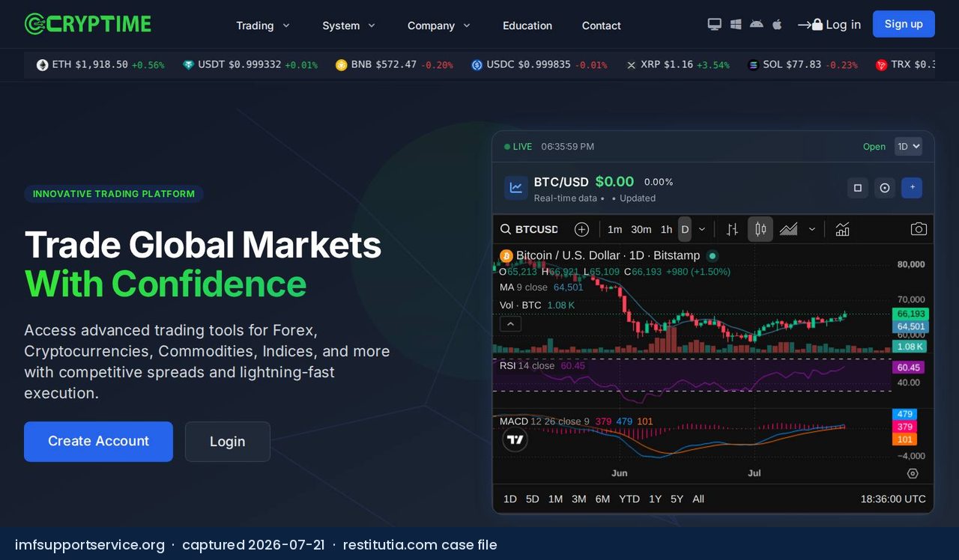Open the Contact menu item
Screen dimensions: 959x560
[602, 25]
